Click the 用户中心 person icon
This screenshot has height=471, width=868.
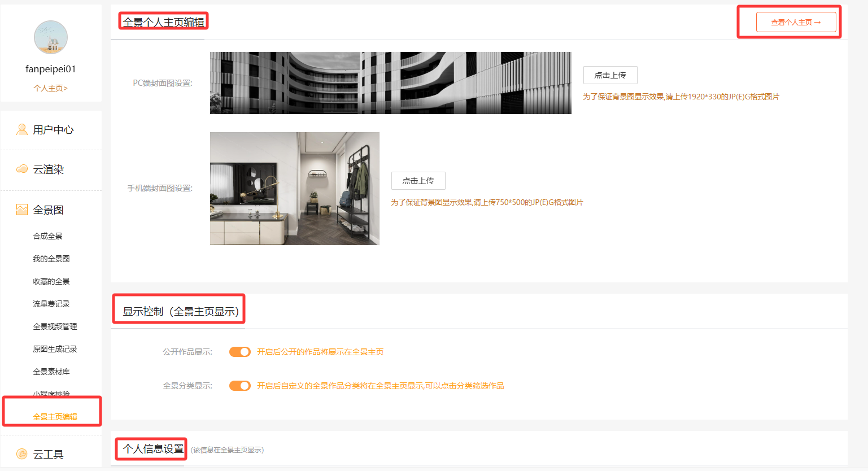pos(22,130)
